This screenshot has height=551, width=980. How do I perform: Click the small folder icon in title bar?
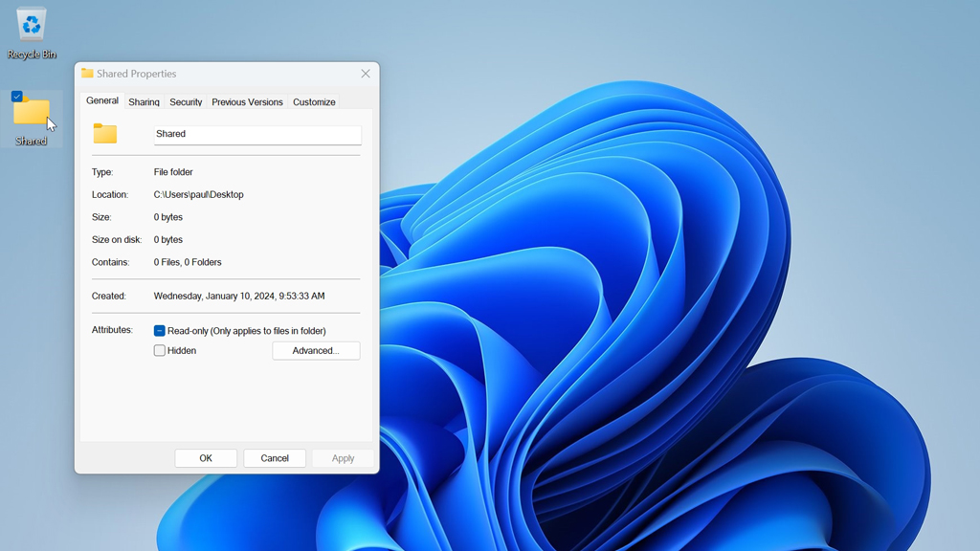(x=87, y=74)
